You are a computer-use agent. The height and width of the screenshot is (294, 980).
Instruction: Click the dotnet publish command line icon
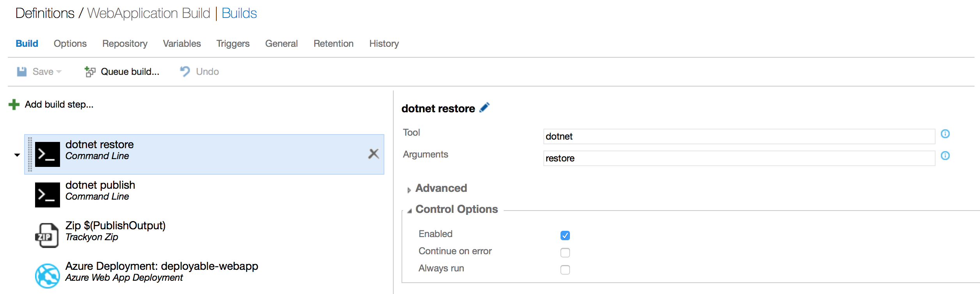[x=48, y=195]
